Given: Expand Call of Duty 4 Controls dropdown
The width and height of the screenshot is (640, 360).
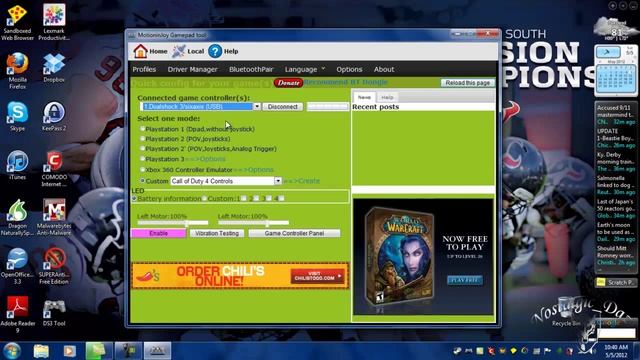Looking at the screenshot, I should 278,181.
